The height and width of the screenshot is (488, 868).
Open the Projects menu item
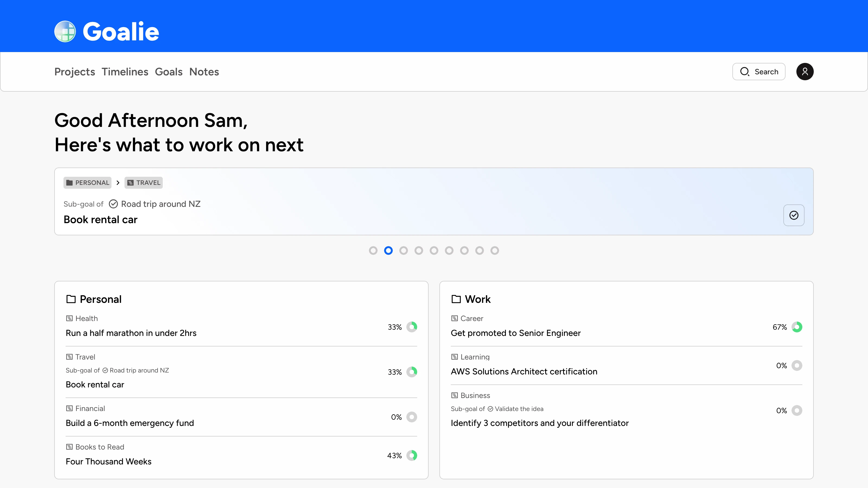[x=75, y=72]
